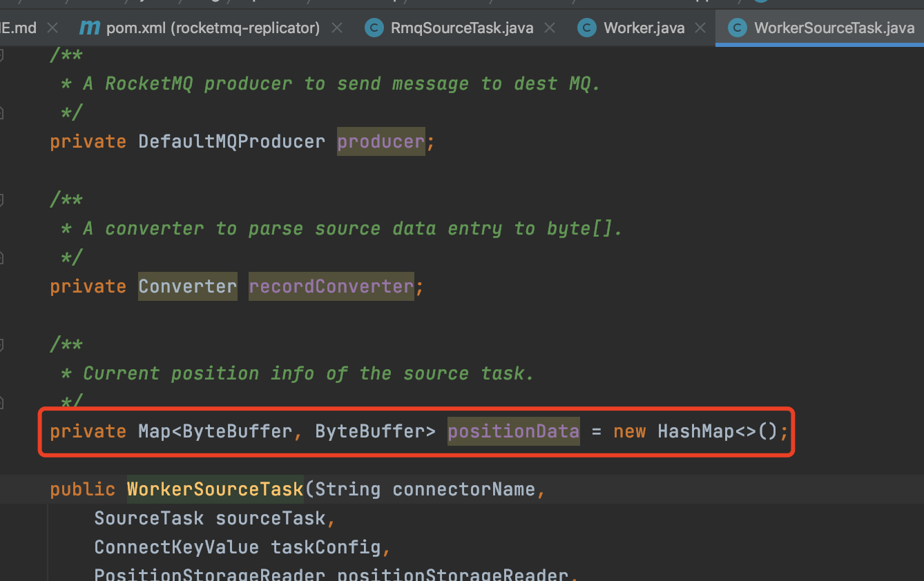Click the class icon on RmqSourceTask.java tab
The width and height of the screenshot is (924, 581).
coord(374,28)
